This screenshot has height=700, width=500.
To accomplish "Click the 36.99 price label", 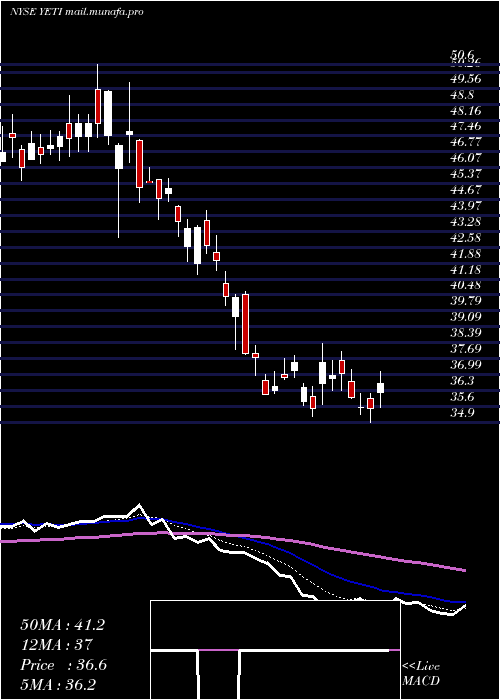I will point(466,365).
